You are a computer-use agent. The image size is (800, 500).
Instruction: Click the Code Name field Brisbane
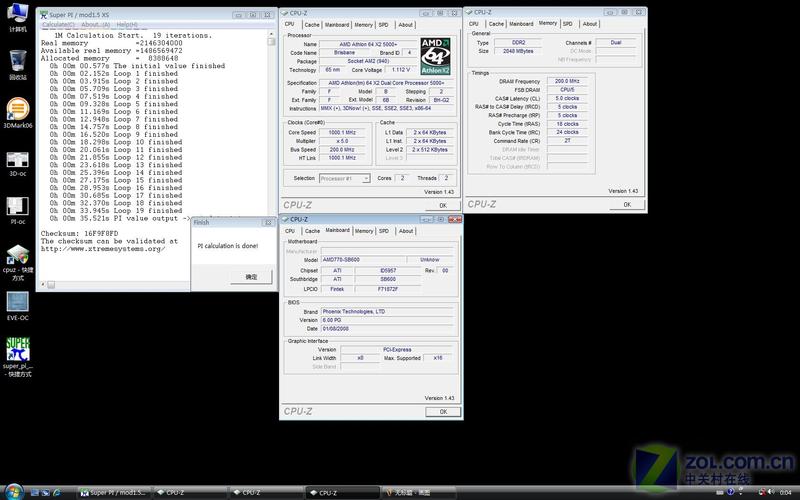click(x=344, y=53)
